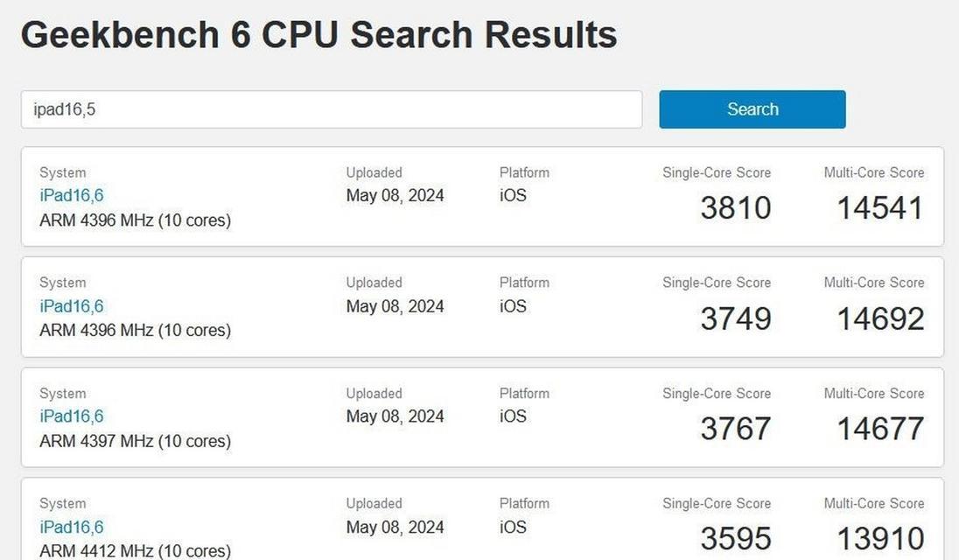959x560 pixels.
Task: Open the iPad16,6 link scoring 3810 single-core
Action: coord(72,196)
